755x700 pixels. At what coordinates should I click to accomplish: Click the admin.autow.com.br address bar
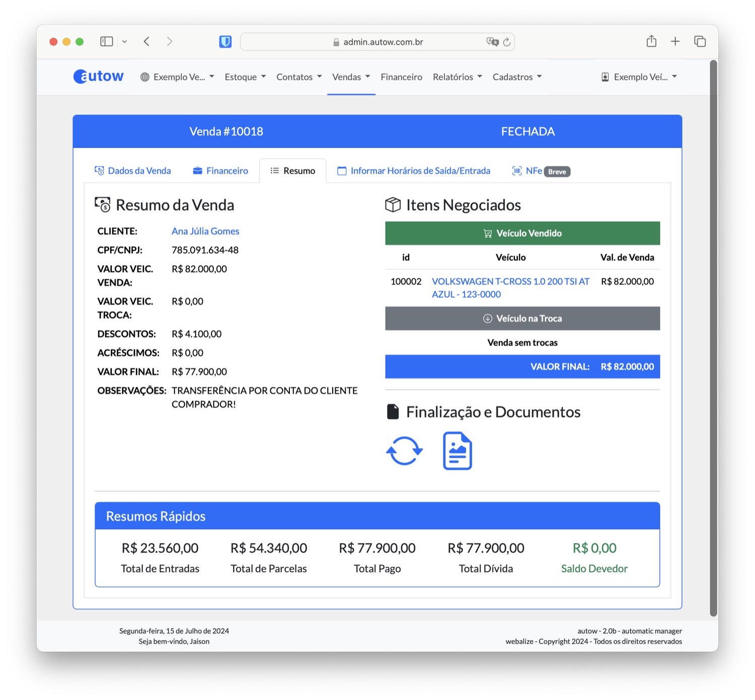click(377, 42)
